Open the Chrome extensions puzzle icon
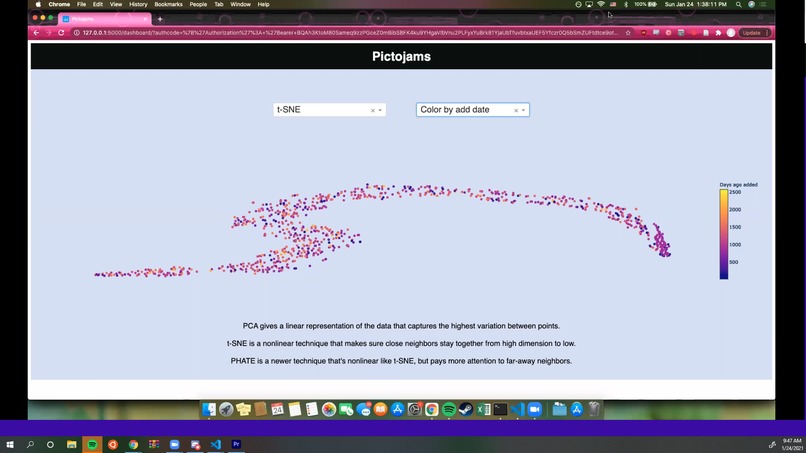Viewport: 806px width, 453px height. click(x=718, y=32)
